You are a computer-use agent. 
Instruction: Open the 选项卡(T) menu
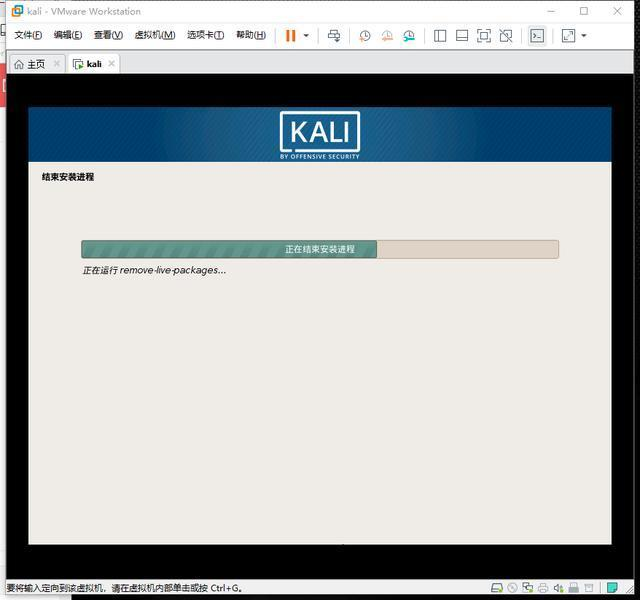tap(205, 35)
